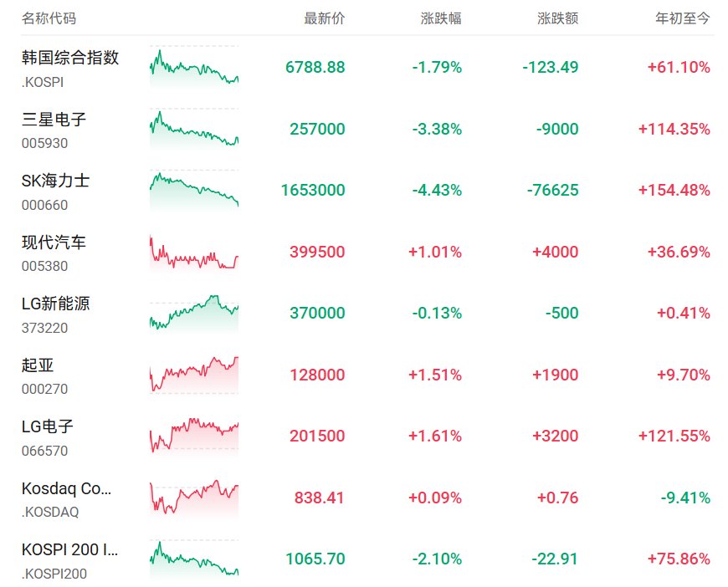Sort by the 涨跌幅 column header

click(441, 18)
